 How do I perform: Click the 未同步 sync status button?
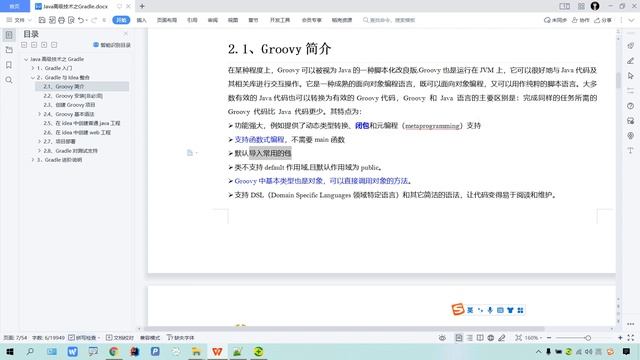point(555,20)
